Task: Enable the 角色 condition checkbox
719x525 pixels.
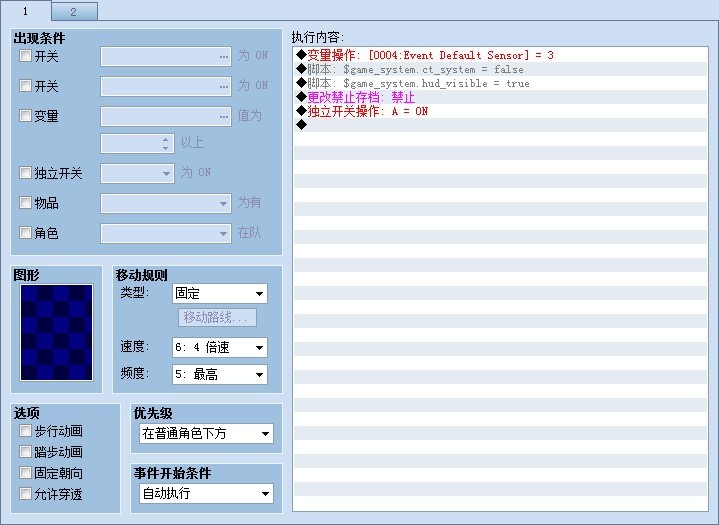Action: (x=25, y=232)
